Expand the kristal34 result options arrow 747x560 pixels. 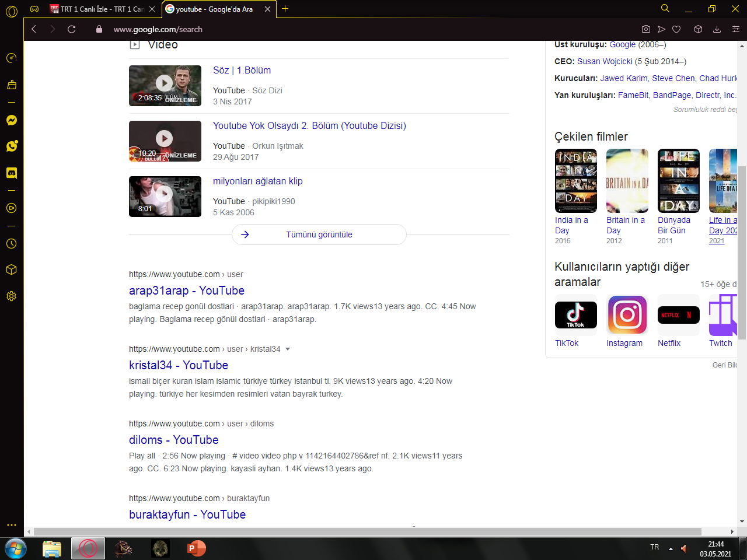(x=288, y=349)
